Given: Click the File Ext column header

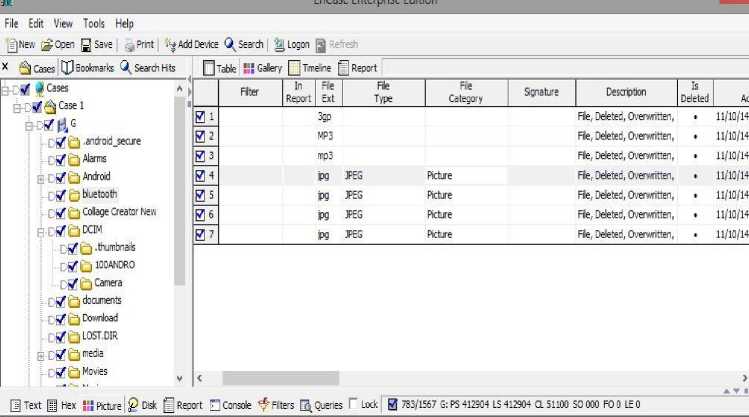Looking at the screenshot, I should [328, 92].
